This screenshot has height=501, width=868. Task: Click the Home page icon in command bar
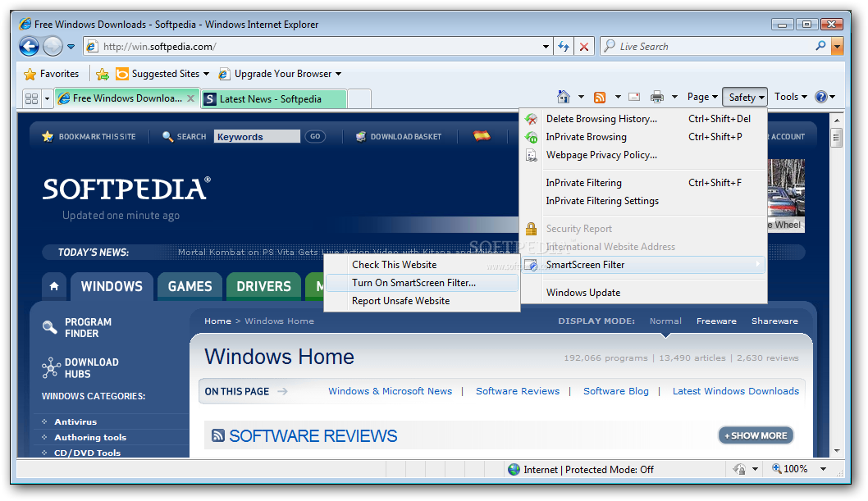(x=564, y=97)
